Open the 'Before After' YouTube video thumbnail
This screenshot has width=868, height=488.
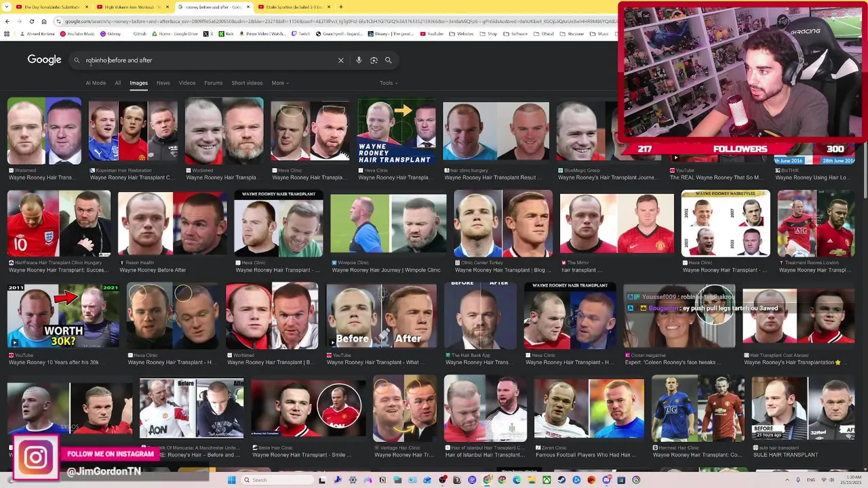[381, 316]
